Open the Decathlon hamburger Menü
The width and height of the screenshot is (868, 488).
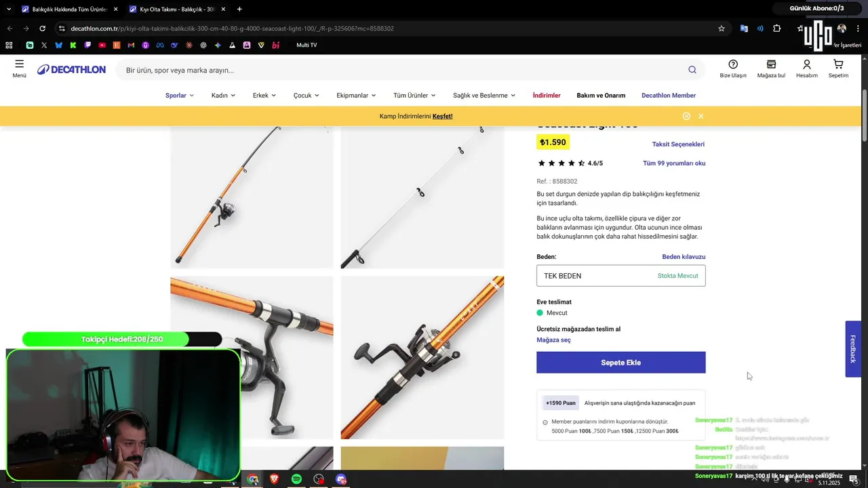(19, 68)
